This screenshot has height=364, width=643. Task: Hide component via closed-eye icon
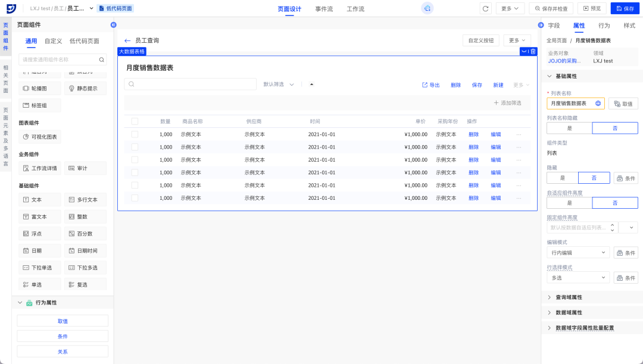tap(525, 51)
